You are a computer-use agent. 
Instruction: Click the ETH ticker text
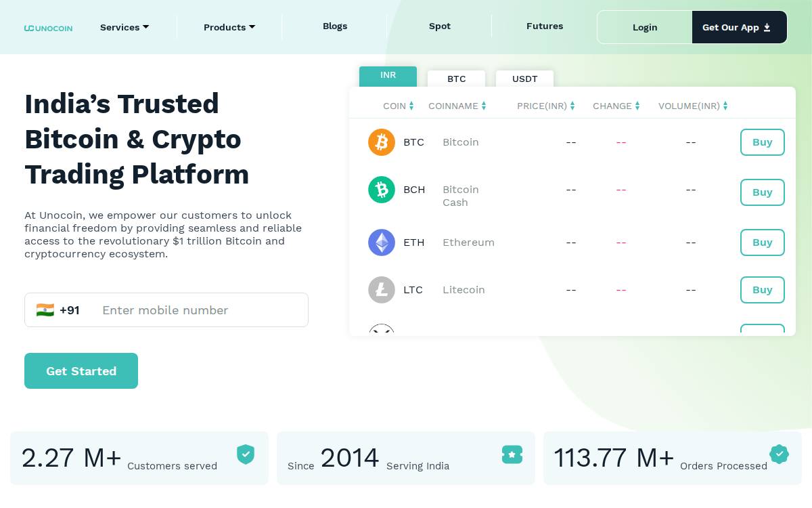click(x=413, y=242)
